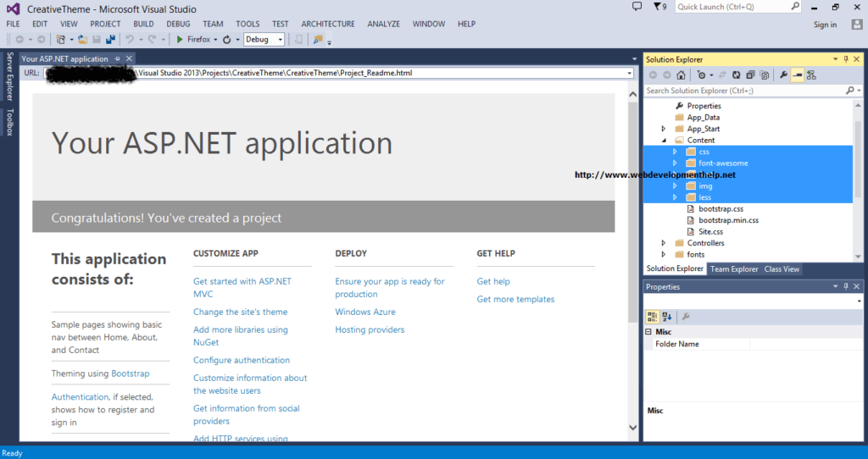The image size is (868, 459).
Task: Open the FILE menu
Action: [13, 24]
